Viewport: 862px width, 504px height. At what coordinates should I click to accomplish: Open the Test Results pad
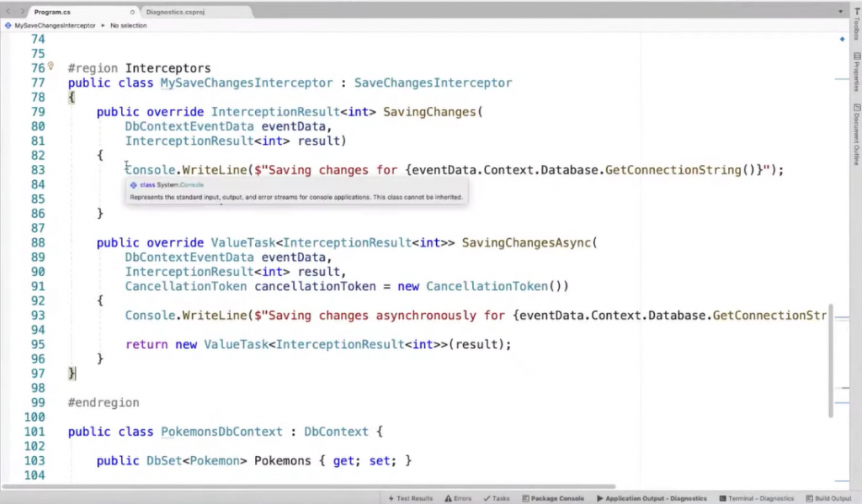pos(411,498)
